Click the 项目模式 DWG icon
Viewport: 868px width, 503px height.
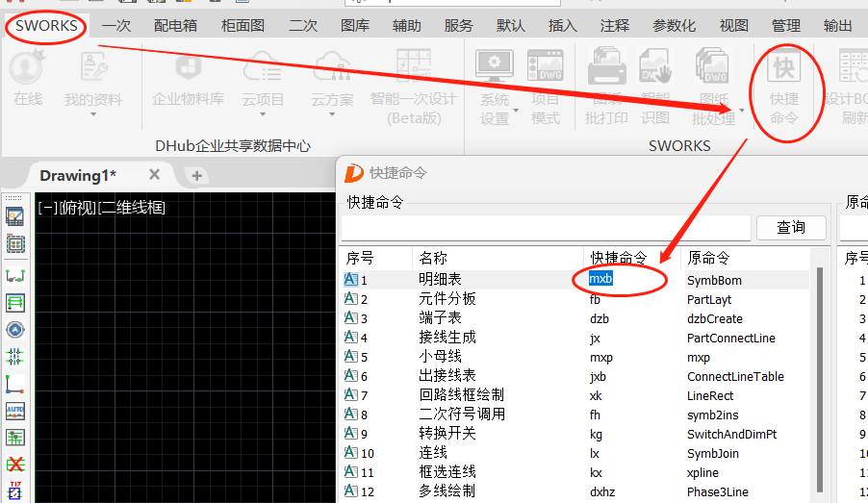pyautogui.click(x=546, y=65)
